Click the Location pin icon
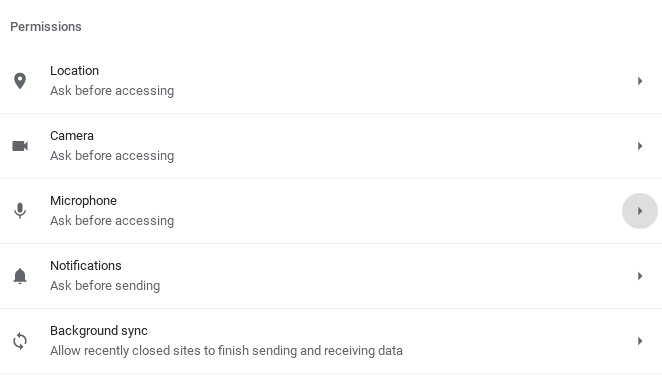This screenshot has height=381, width=662. click(20, 81)
